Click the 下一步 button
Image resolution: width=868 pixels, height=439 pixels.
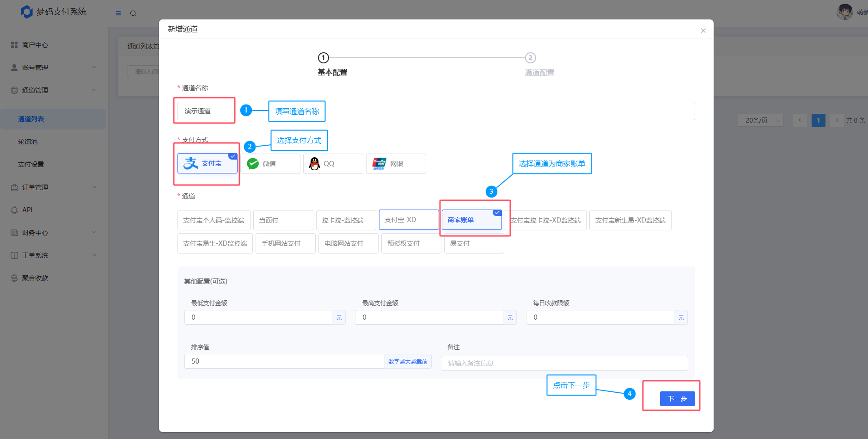677,399
